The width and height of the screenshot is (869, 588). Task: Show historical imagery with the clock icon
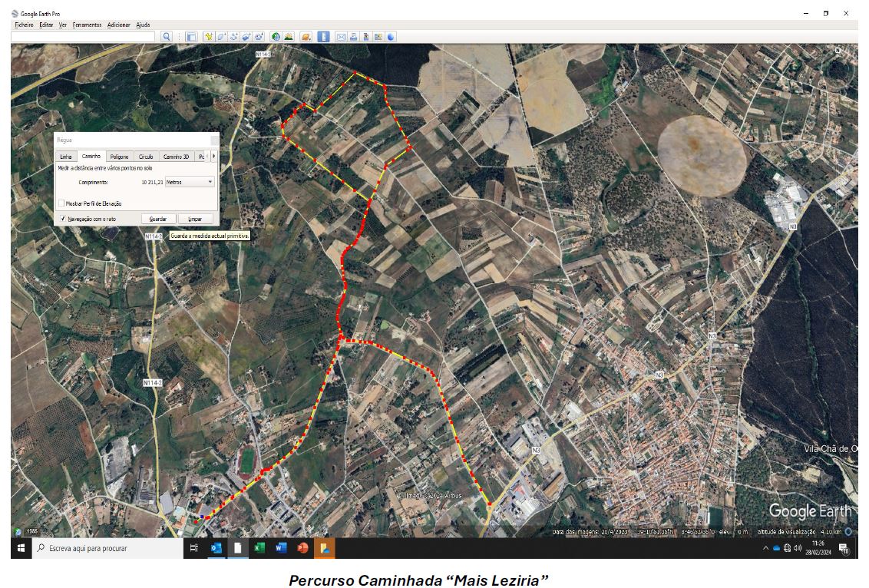click(275, 36)
